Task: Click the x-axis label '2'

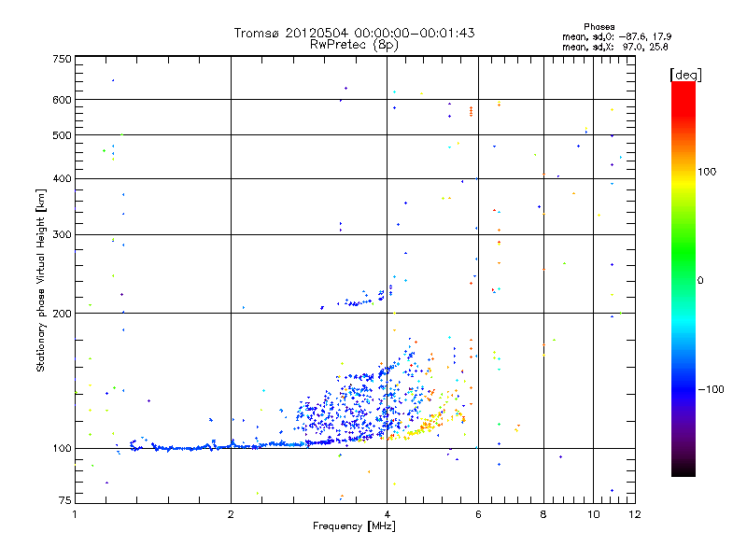Action: 231,514
